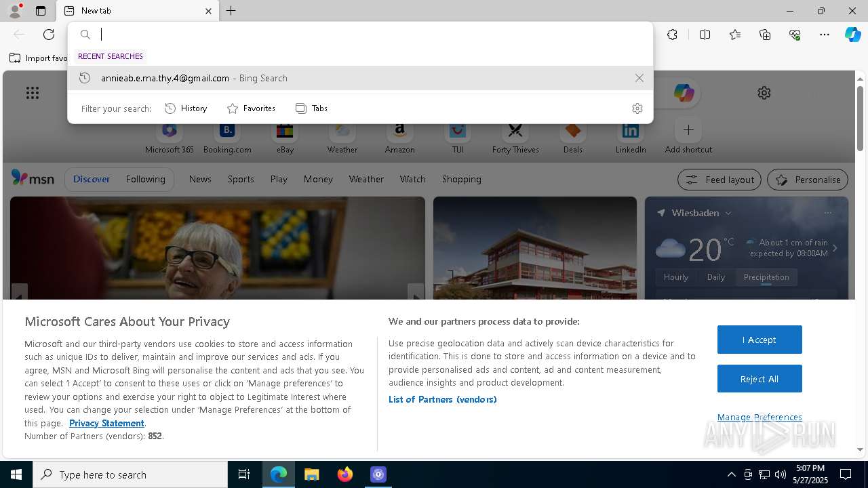Switch to Discover feed tab
This screenshot has width=868, height=488.
[92, 179]
